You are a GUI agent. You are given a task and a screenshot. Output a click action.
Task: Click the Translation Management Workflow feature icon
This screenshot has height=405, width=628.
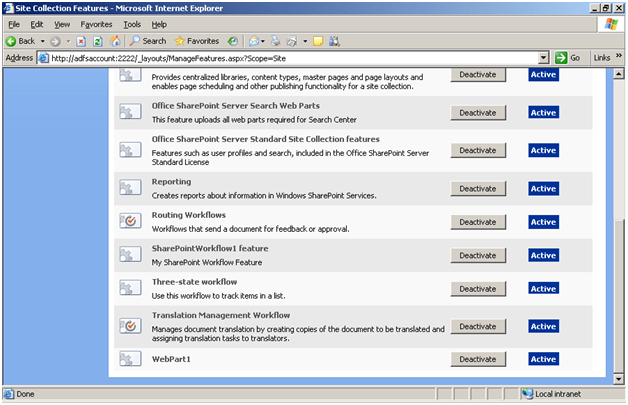pyautogui.click(x=130, y=326)
